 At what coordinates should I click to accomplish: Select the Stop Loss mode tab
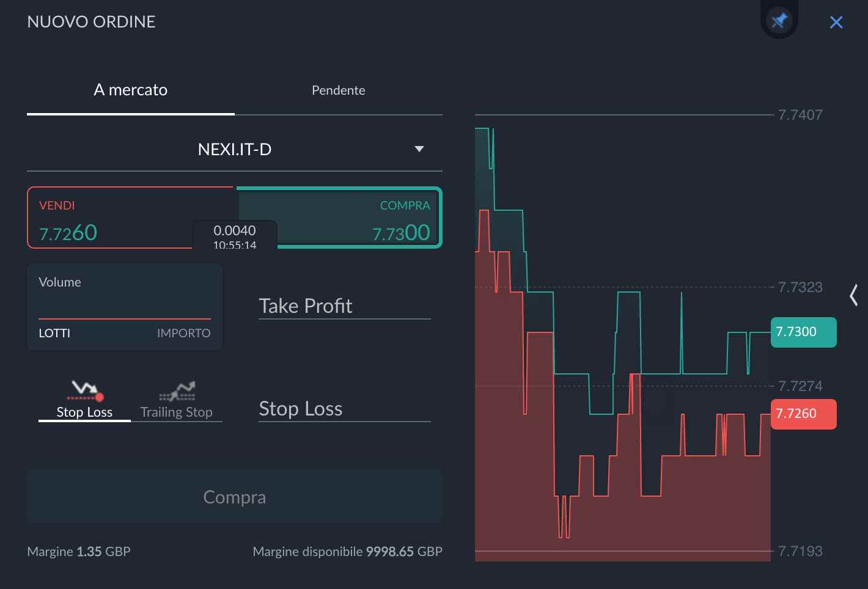pos(84,412)
